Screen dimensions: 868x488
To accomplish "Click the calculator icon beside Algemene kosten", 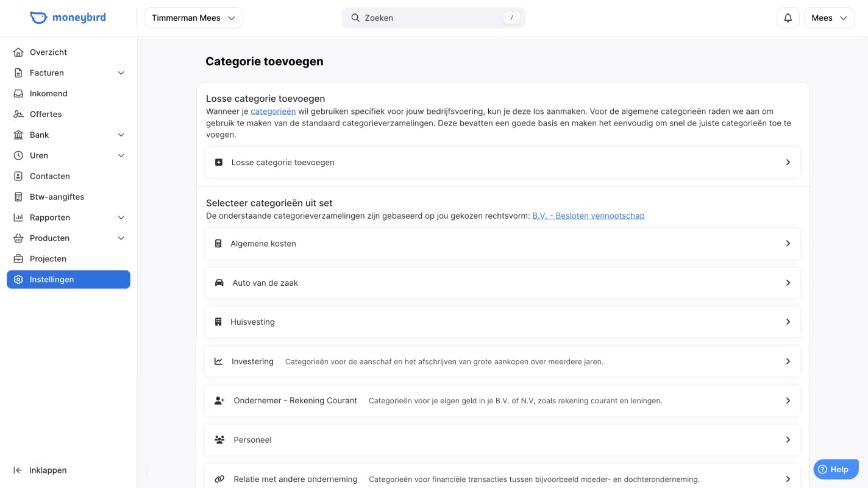I will [x=218, y=243].
